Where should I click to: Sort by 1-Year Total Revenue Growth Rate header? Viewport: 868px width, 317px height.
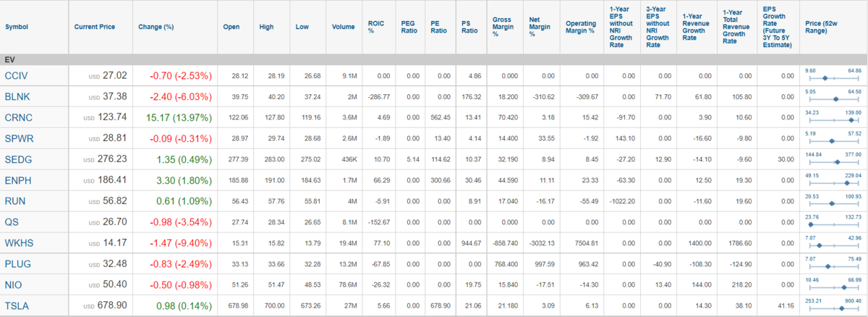[736, 27]
